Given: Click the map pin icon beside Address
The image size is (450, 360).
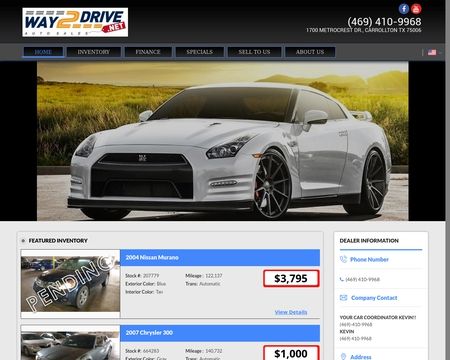Looking at the screenshot, I should click(x=343, y=357).
